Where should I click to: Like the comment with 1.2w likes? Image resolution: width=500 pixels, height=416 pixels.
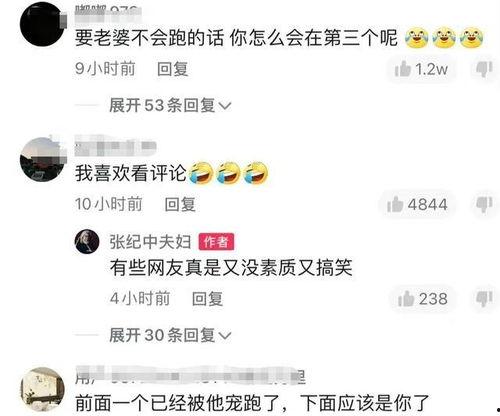pos(421,69)
